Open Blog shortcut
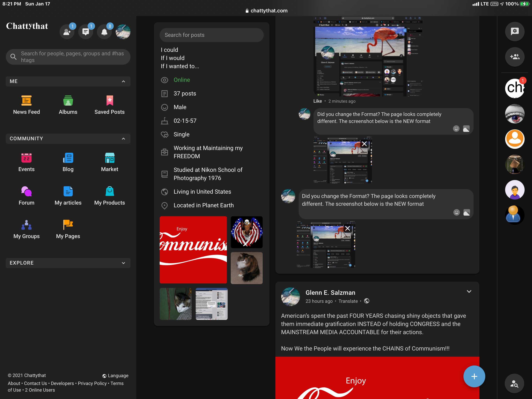The width and height of the screenshot is (532, 399). 68,162
